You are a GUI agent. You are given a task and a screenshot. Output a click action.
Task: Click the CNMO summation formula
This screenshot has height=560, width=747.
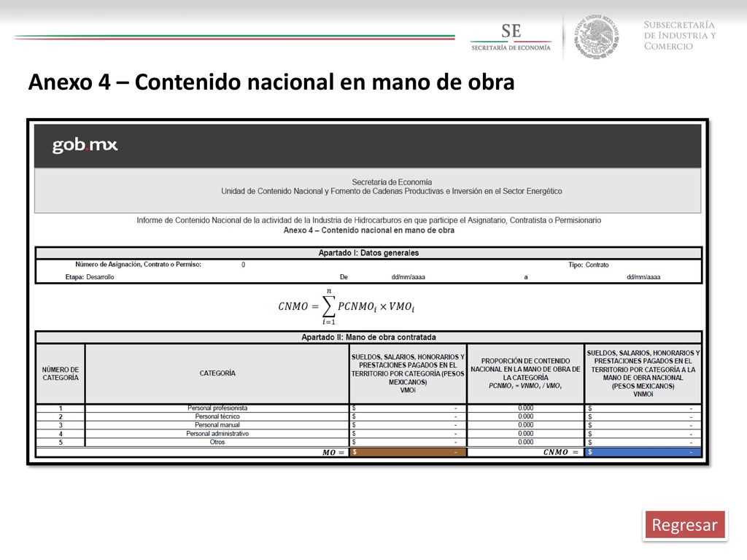click(x=347, y=306)
